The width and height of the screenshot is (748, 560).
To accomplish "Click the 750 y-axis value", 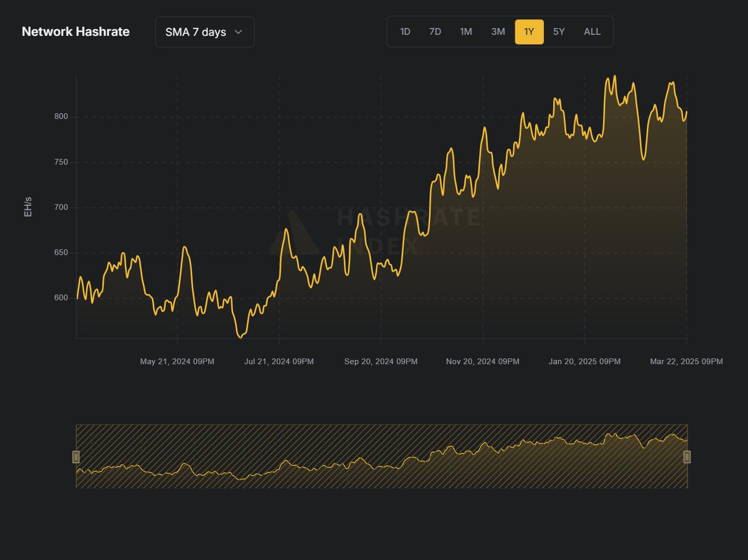I will (x=61, y=162).
